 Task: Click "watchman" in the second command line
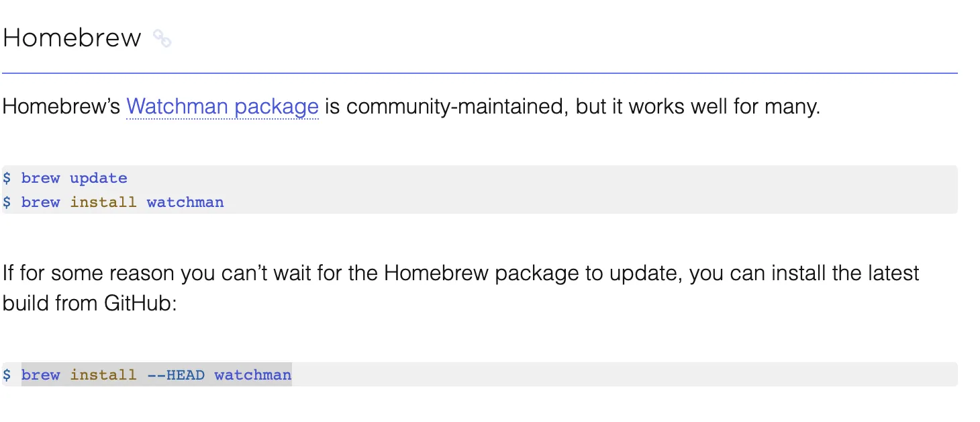point(185,202)
